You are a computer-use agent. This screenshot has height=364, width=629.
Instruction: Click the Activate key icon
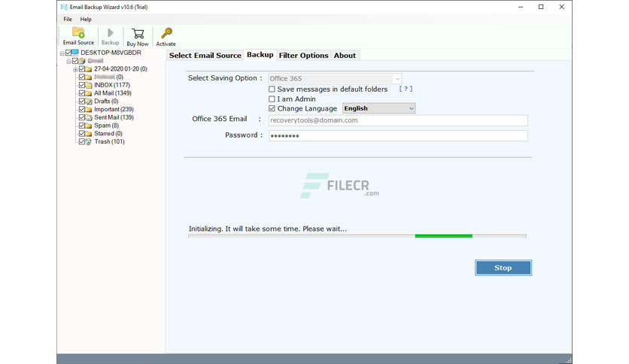click(x=166, y=33)
